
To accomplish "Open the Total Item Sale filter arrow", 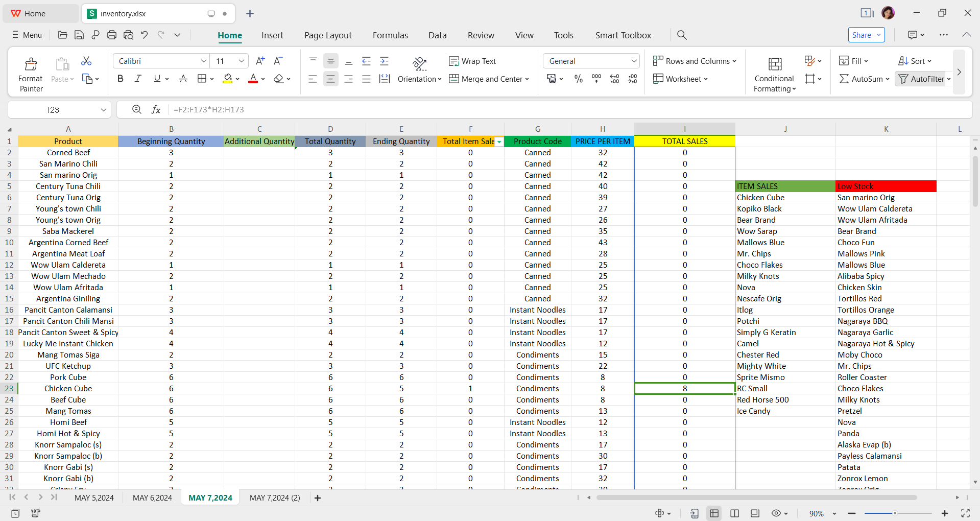I will coord(499,141).
